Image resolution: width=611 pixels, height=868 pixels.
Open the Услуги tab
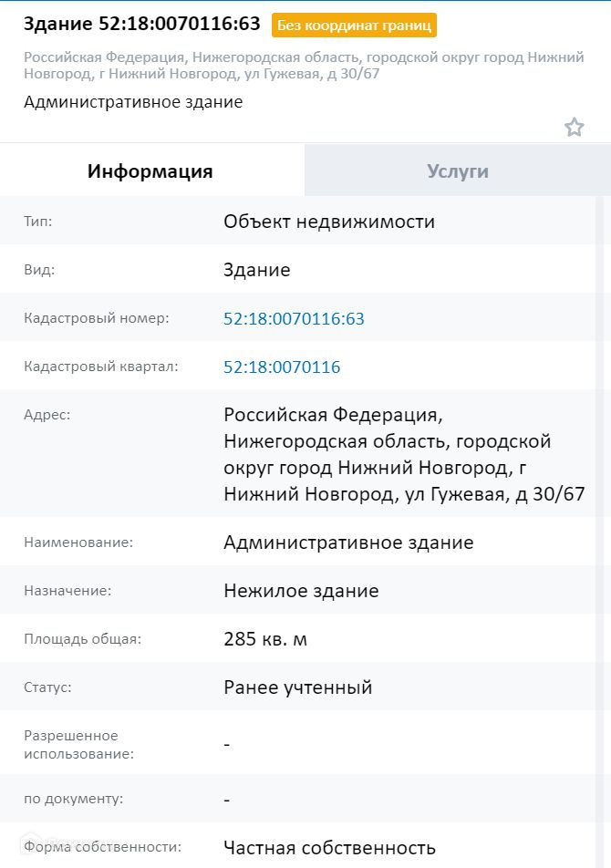tap(458, 170)
